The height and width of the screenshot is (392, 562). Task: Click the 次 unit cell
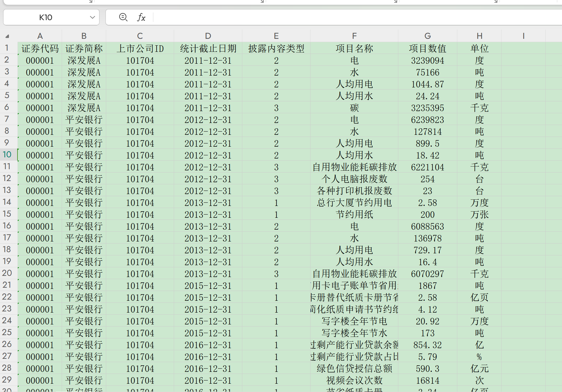[x=479, y=380]
